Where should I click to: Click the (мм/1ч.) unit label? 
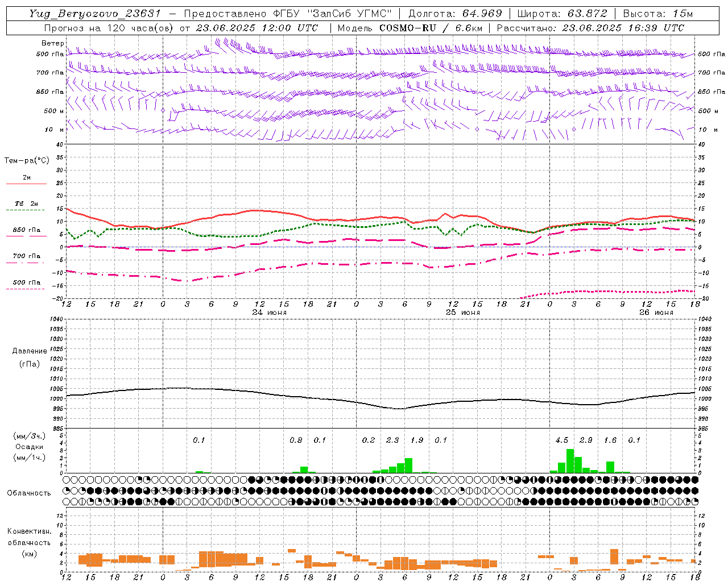tap(30, 458)
